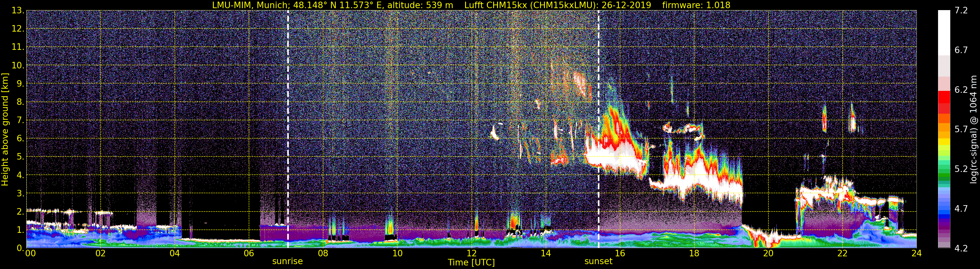Click the colorbar value '5.7'
Viewport: 980px width, 269px height.
[961, 130]
